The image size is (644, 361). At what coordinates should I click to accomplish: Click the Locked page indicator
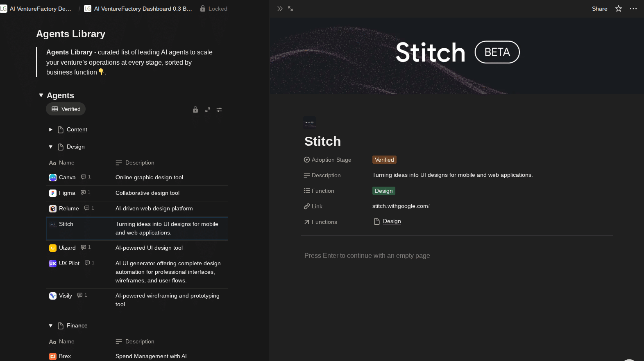[213, 9]
